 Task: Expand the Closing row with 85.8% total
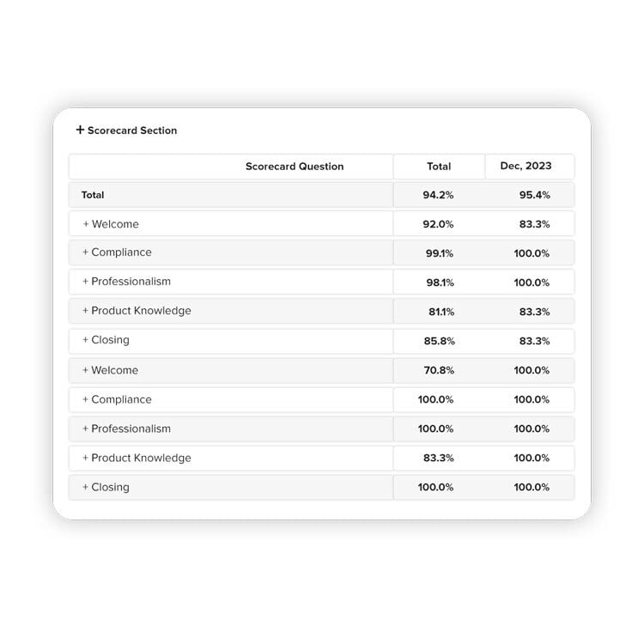[x=86, y=340]
